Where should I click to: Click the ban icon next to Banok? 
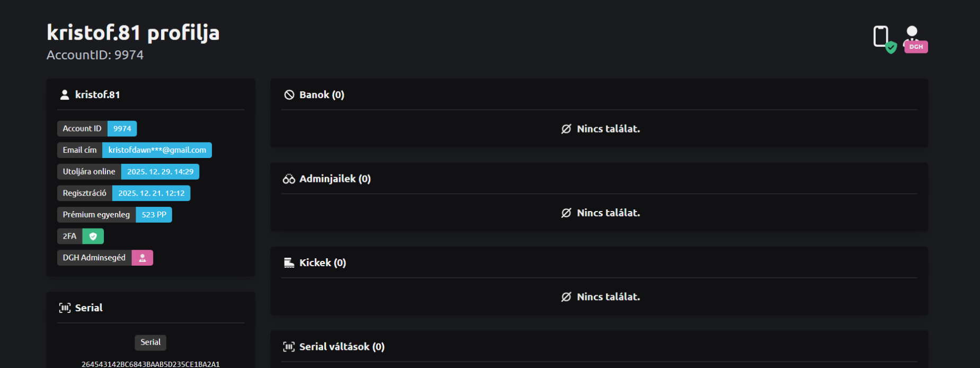[x=289, y=95]
